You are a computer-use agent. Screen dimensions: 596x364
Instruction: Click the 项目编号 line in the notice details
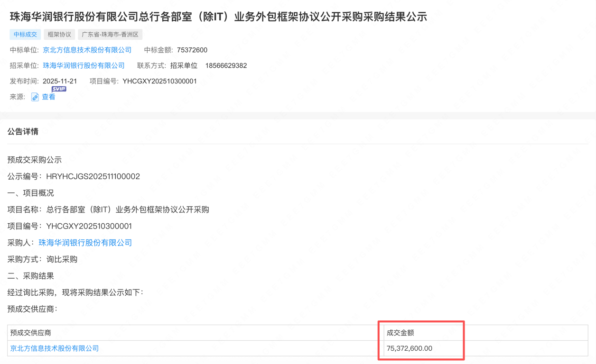pyautogui.click(x=70, y=226)
